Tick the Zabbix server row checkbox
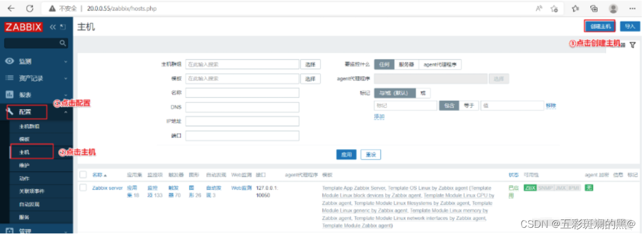Viewport: 644px width, 235px height. click(83, 188)
